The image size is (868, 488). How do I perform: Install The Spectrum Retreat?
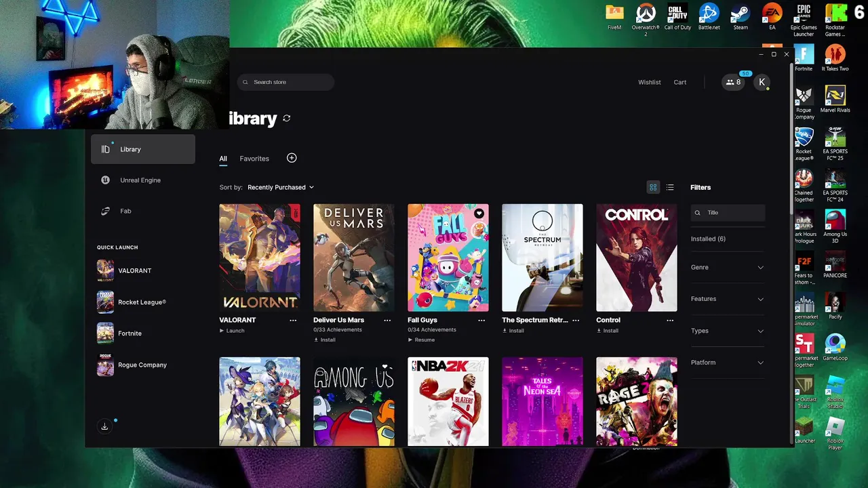pyautogui.click(x=513, y=331)
